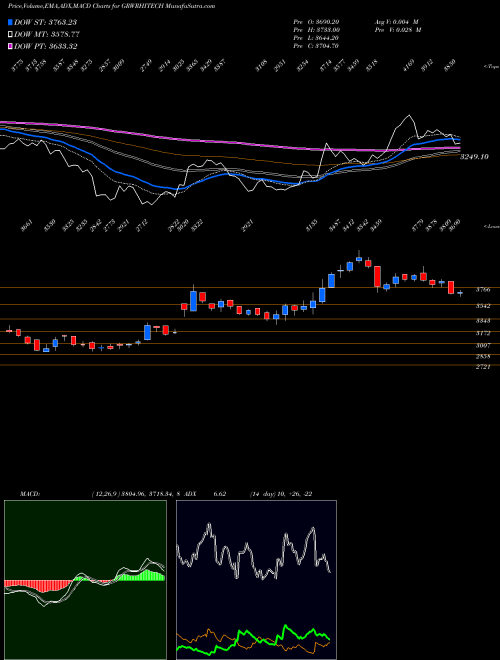Click the 3542 price level label
This screenshot has height=660, width=500.
[x=483, y=306]
